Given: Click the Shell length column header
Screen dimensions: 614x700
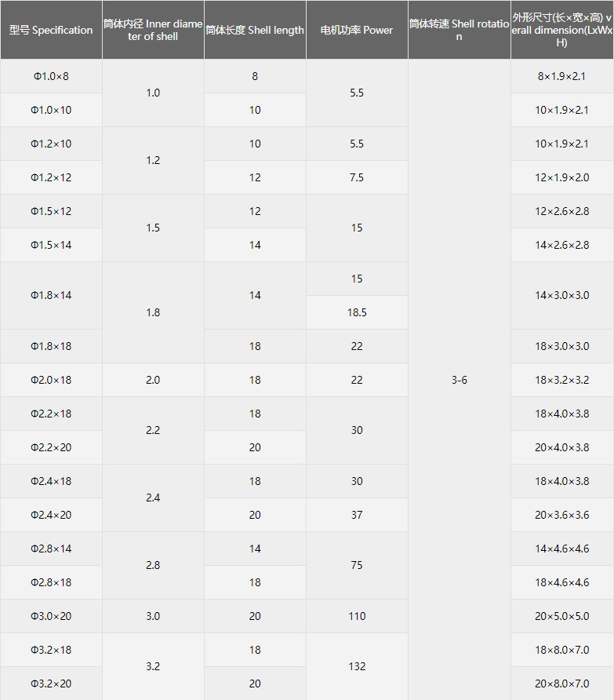Looking at the screenshot, I should 255,30.
